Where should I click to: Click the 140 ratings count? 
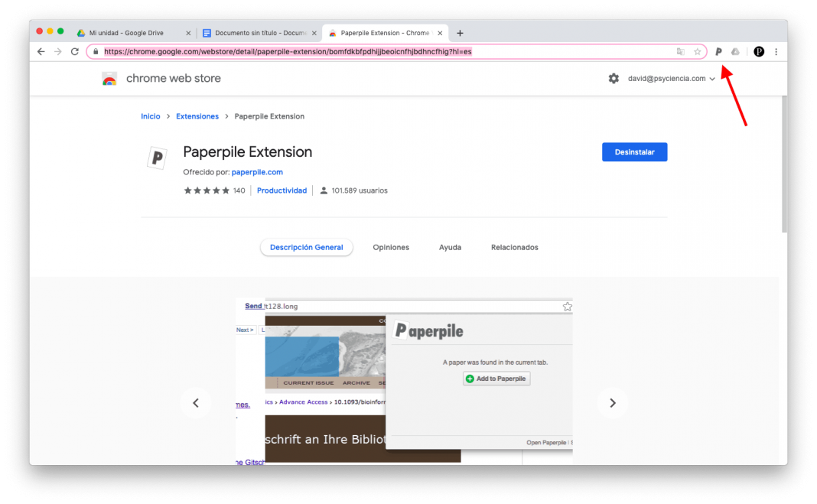239,190
